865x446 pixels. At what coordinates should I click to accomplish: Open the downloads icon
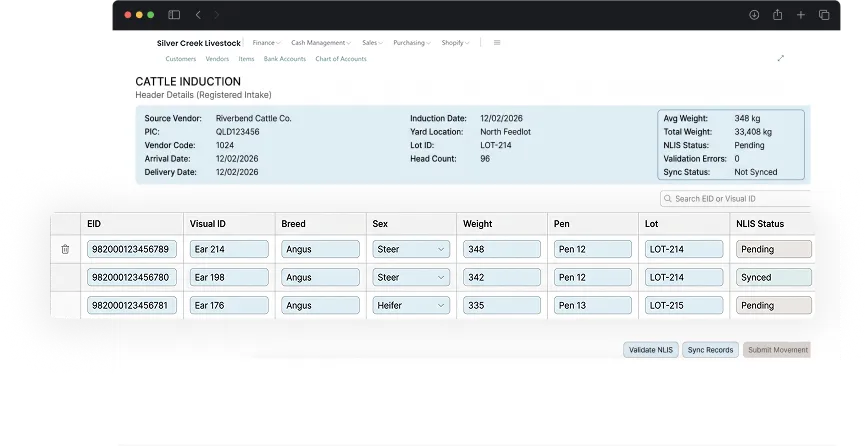pyautogui.click(x=754, y=15)
